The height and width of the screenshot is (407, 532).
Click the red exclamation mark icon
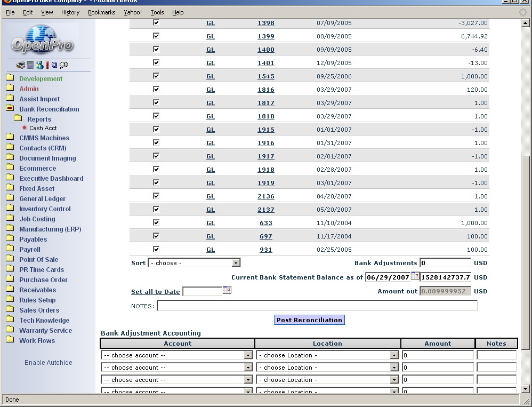tap(47, 65)
